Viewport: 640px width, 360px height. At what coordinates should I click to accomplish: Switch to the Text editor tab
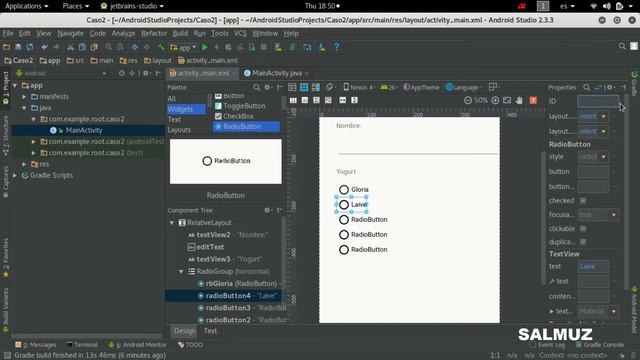210,331
